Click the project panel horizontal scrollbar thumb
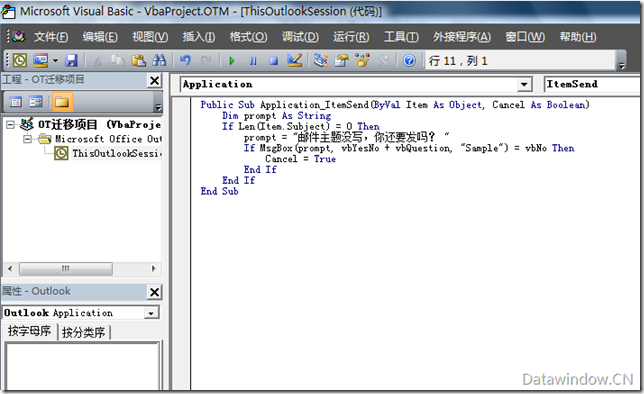The width and height of the screenshot is (644, 394). point(66,269)
